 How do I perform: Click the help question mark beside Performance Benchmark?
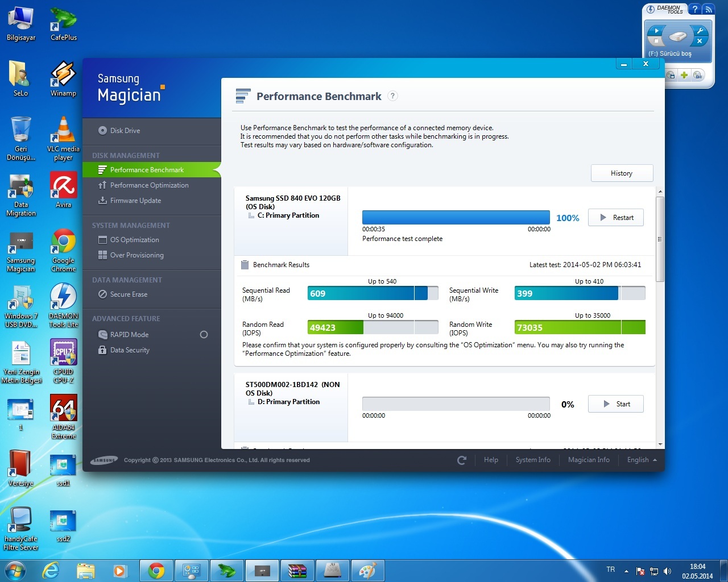(x=392, y=96)
